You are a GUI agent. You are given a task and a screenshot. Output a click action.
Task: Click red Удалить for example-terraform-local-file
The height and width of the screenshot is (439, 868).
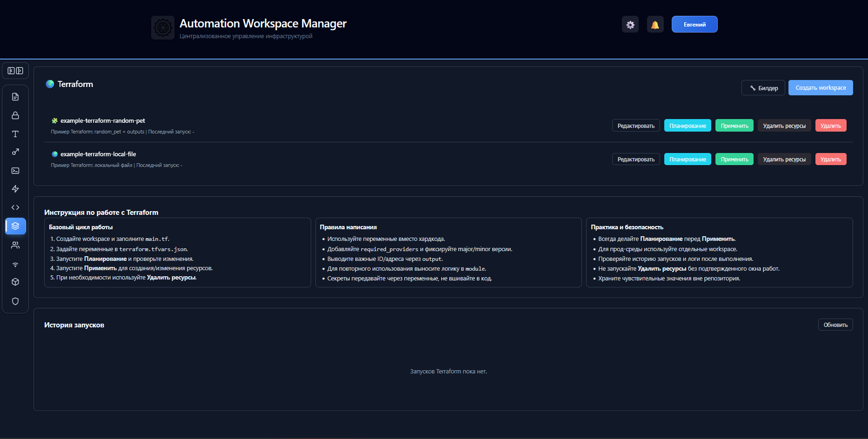point(831,160)
